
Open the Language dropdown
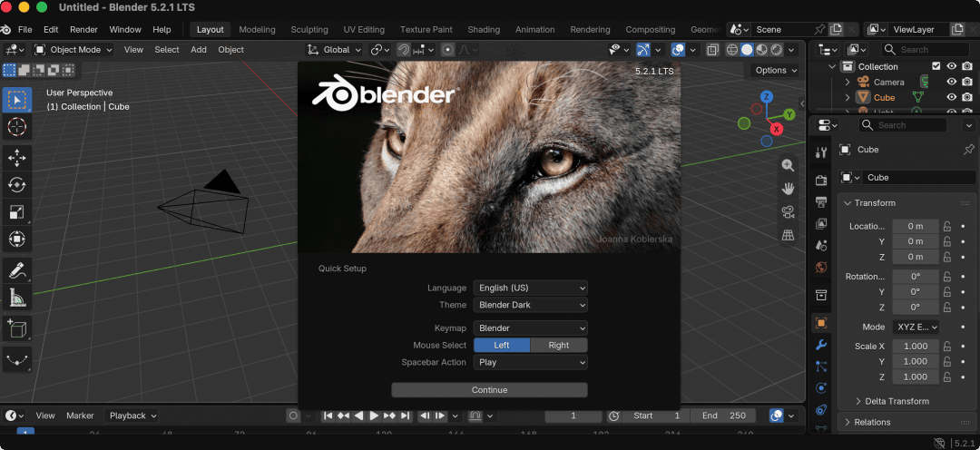click(x=530, y=289)
